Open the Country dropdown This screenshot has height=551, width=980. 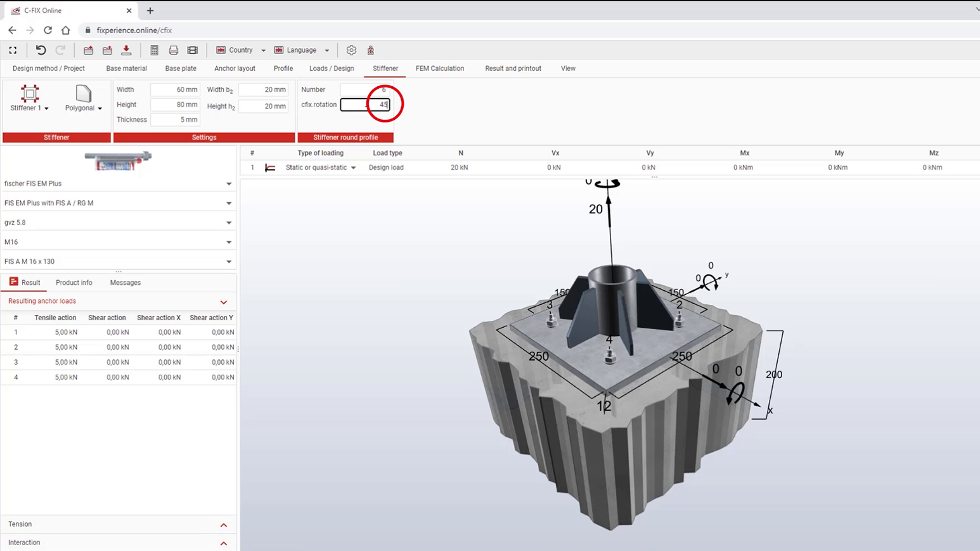pyautogui.click(x=263, y=50)
